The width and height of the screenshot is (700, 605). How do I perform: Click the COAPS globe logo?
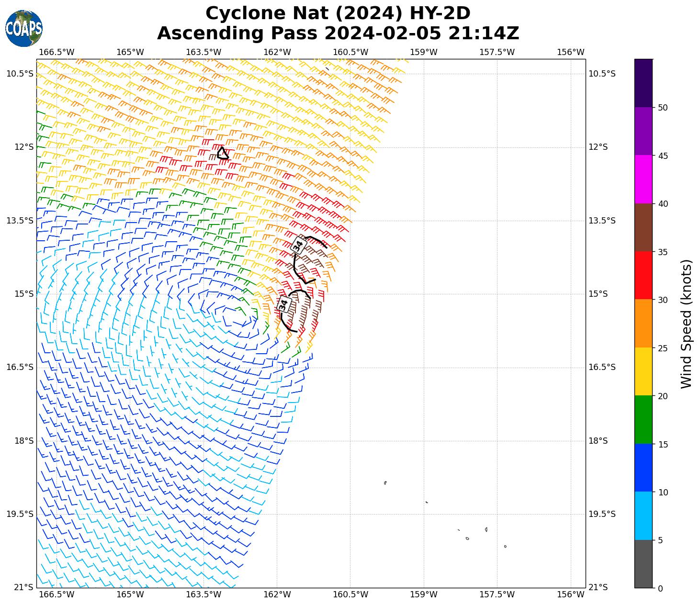24,29
